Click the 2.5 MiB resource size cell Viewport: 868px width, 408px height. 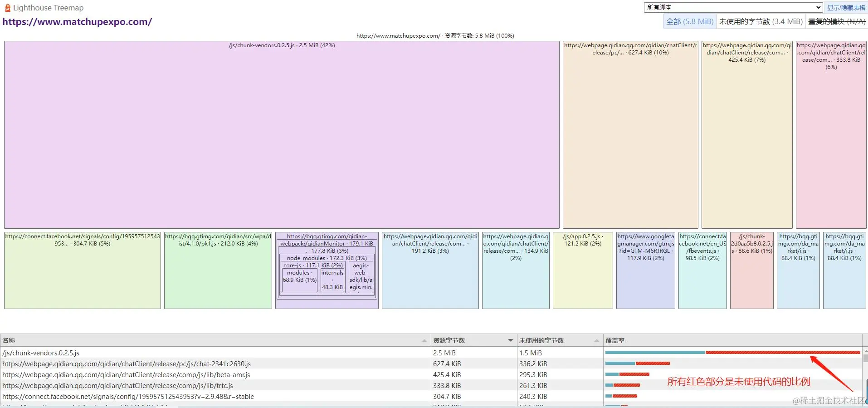473,353
